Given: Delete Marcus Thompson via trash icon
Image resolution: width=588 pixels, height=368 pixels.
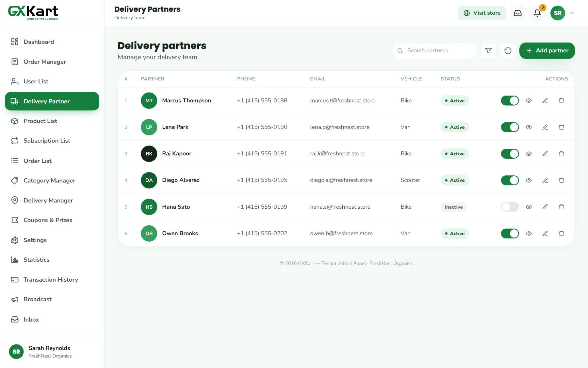Looking at the screenshot, I should 562,101.
